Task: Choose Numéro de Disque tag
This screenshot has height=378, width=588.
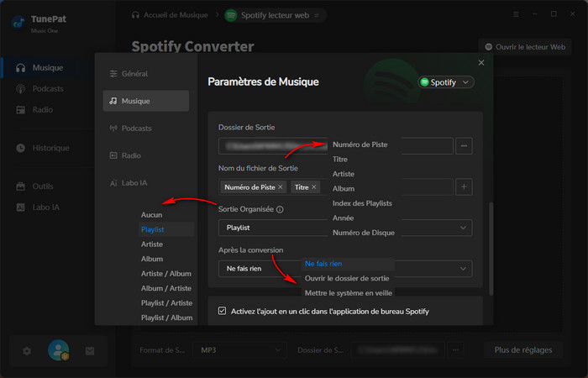Action: (x=364, y=233)
